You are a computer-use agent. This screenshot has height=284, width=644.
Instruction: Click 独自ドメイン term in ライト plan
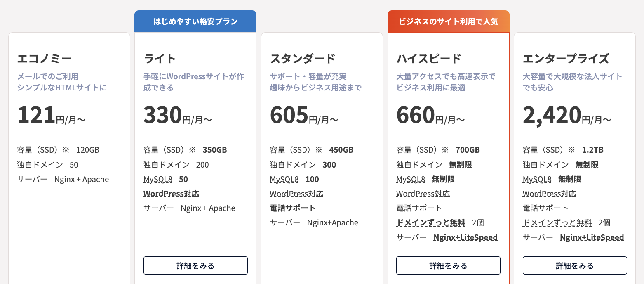point(166,165)
